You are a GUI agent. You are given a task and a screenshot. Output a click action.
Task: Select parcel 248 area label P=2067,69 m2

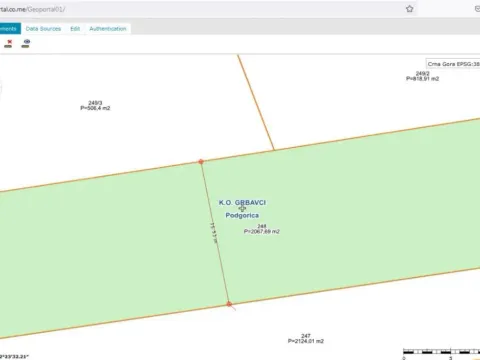point(262,231)
